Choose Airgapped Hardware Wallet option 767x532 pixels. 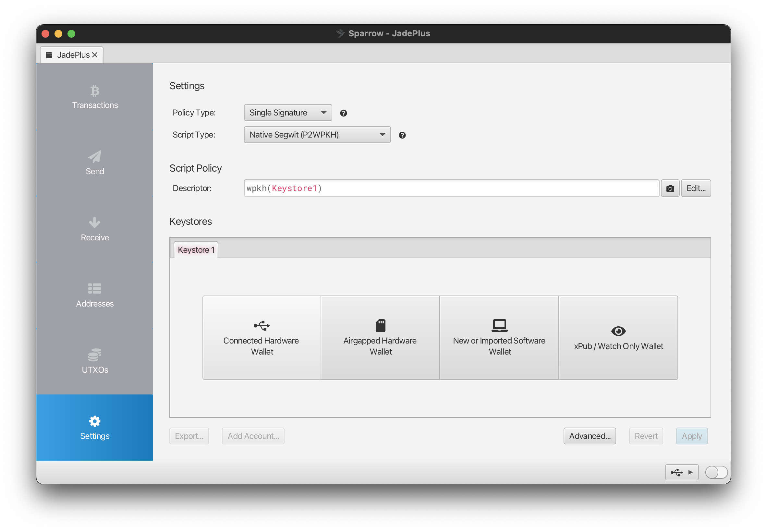(x=380, y=337)
